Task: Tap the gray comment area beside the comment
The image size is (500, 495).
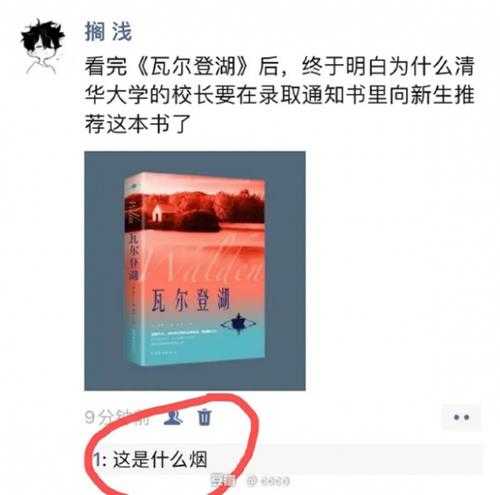Action: tap(345, 459)
